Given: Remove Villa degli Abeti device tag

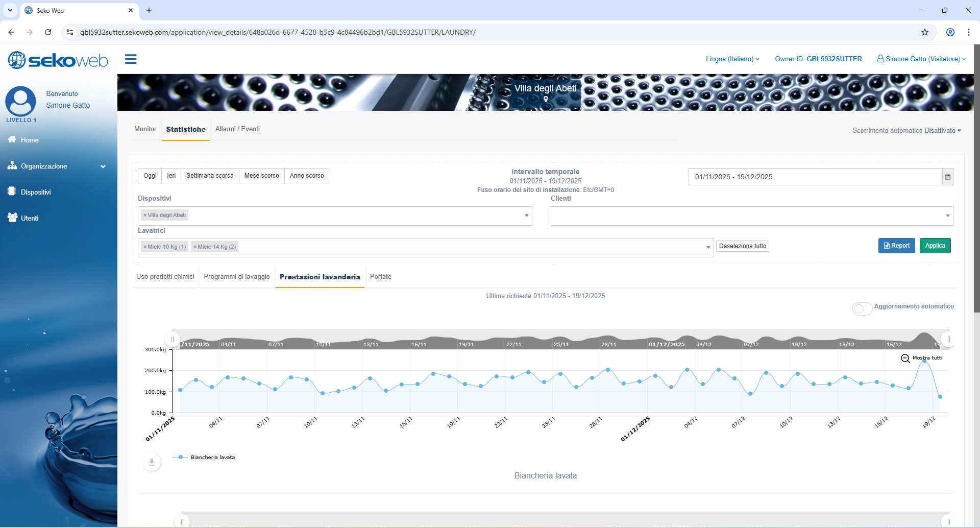Looking at the screenshot, I should pos(145,215).
